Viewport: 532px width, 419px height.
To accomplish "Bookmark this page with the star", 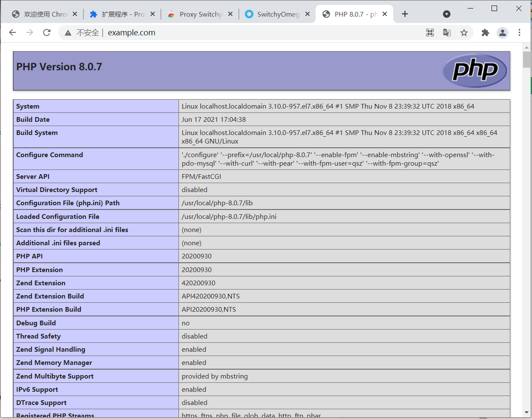I will [464, 33].
